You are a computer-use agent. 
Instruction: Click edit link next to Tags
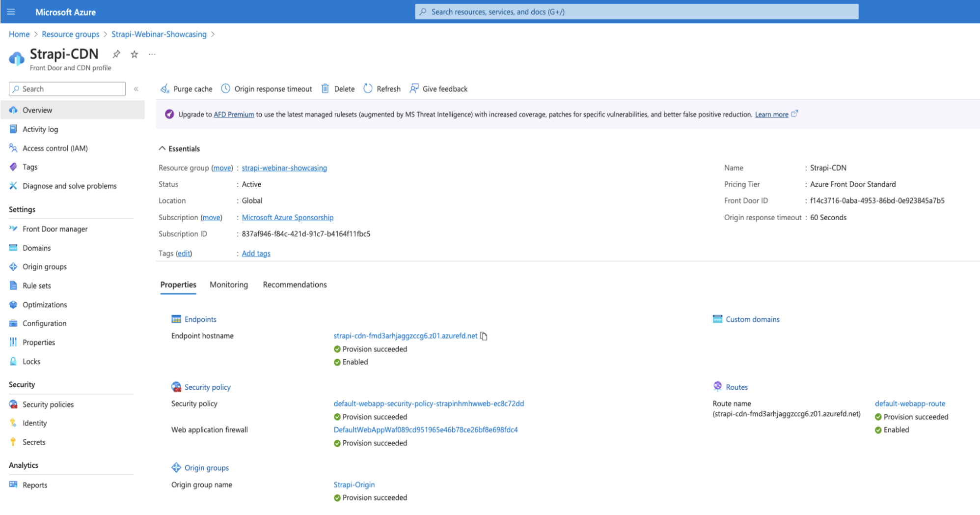pyautogui.click(x=184, y=254)
